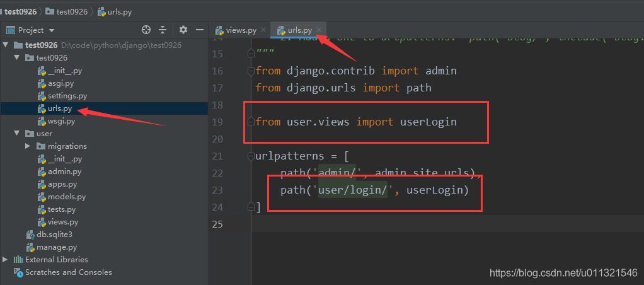
Task: Open Project panel settings gear
Action: pos(183,30)
